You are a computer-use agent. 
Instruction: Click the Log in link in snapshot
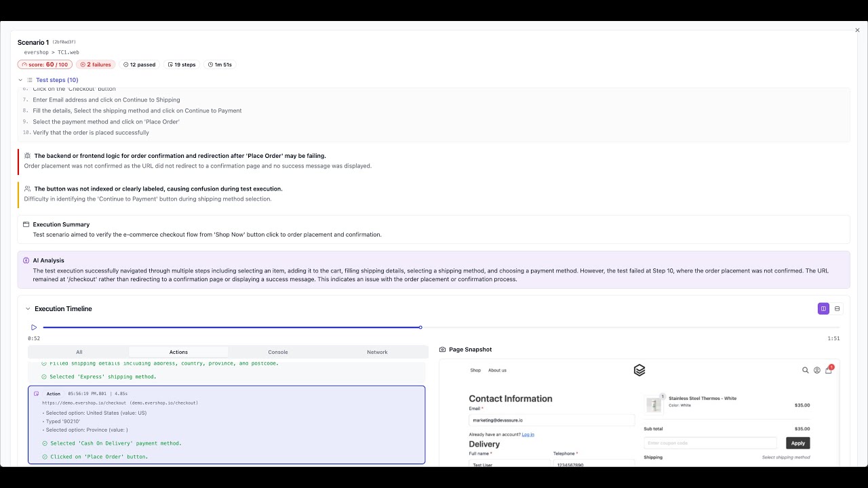(x=528, y=434)
